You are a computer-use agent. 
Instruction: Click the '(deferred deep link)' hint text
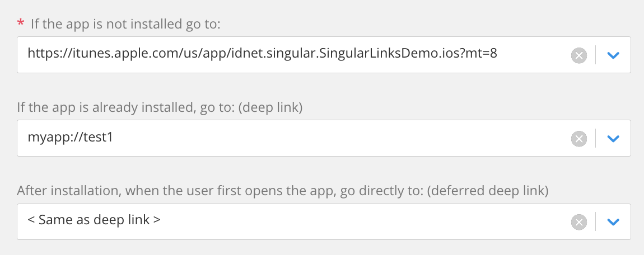coord(488,191)
